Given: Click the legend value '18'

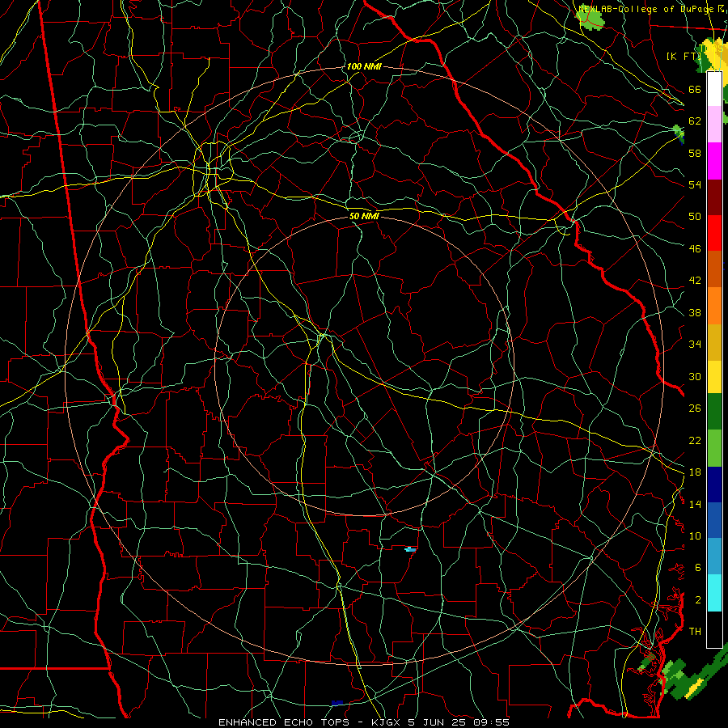Looking at the screenshot, I should click(695, 472).
